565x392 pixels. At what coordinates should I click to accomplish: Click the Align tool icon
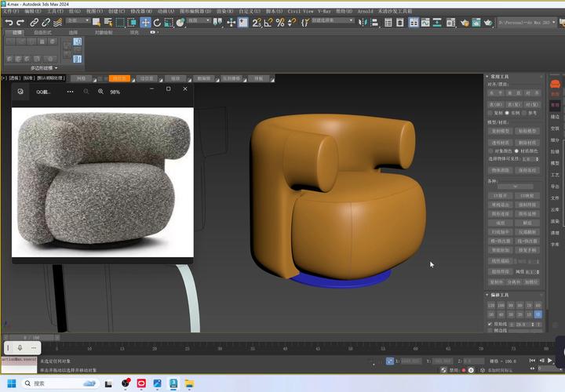tap(375, 22)
